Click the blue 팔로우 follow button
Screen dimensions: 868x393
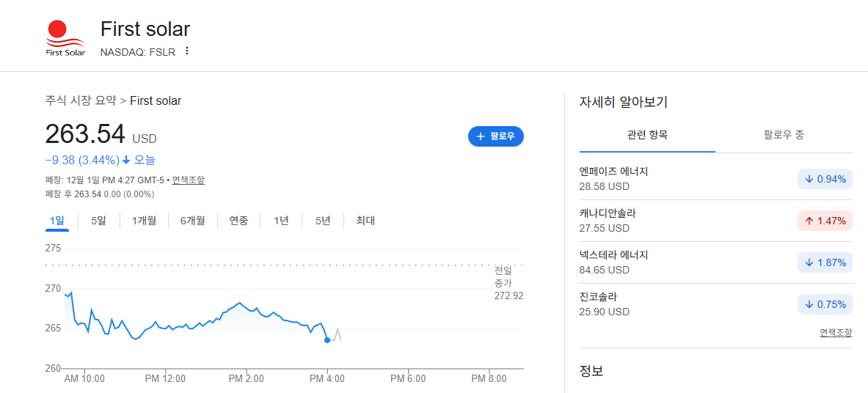[x=495, y=136]
